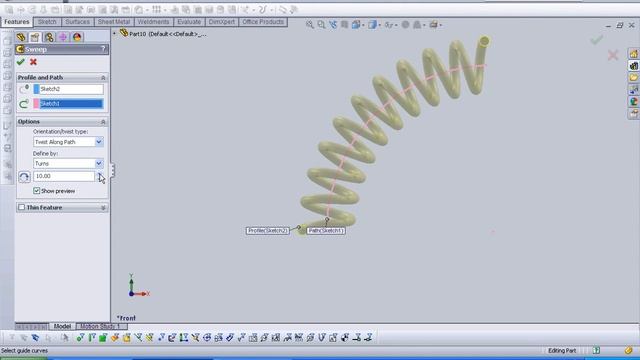Open Design Library in the task pane
This screenshot has width=640, height=360.
pyautogui.click(x=633, y=66)
